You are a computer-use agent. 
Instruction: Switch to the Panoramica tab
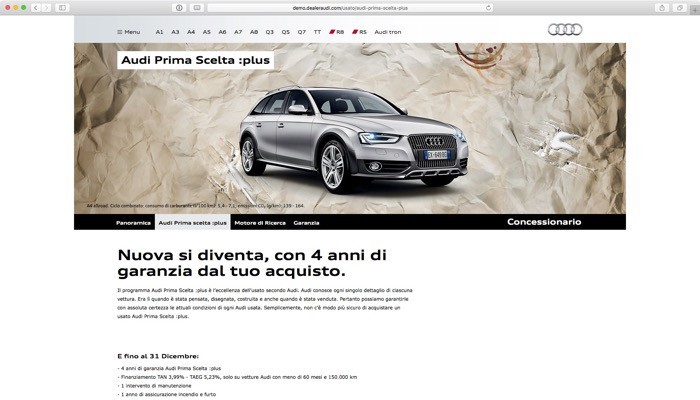(133, 223)
